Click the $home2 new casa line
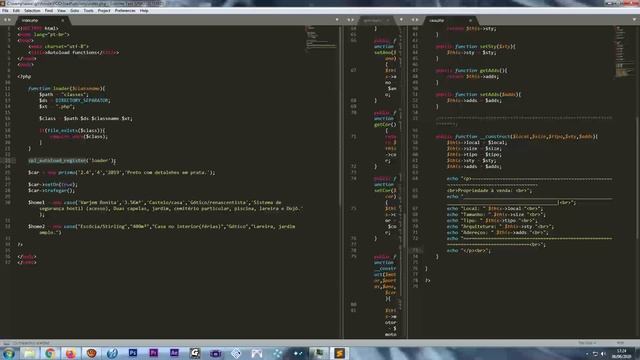The image size is (640, 360). [x=162, y=229]
